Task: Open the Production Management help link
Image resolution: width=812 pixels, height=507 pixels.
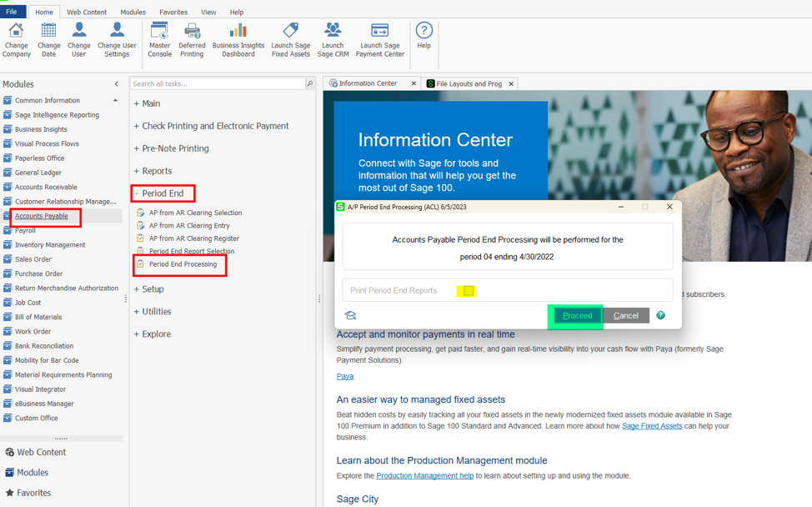Action: 424,475
